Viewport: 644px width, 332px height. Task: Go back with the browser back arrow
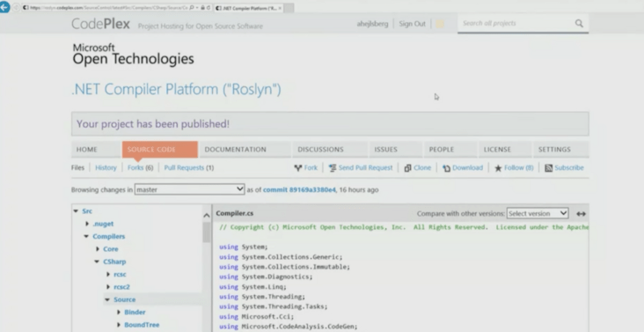pos(4,7)
